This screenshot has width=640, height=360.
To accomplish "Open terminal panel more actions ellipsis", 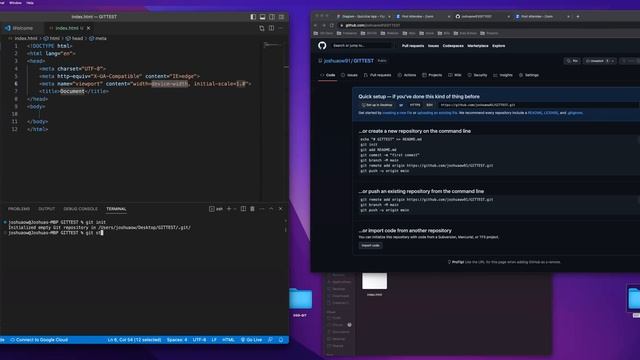I will pos(262,209).
